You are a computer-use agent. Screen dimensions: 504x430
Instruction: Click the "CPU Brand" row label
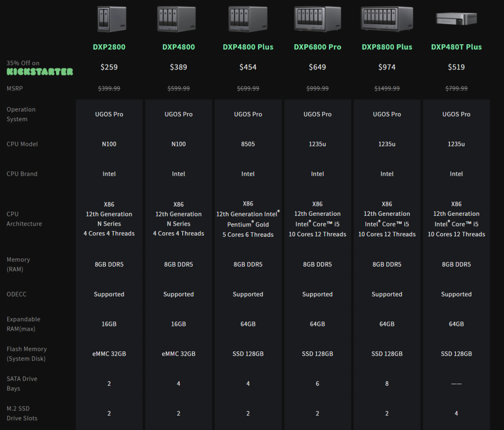click(22, 174)
